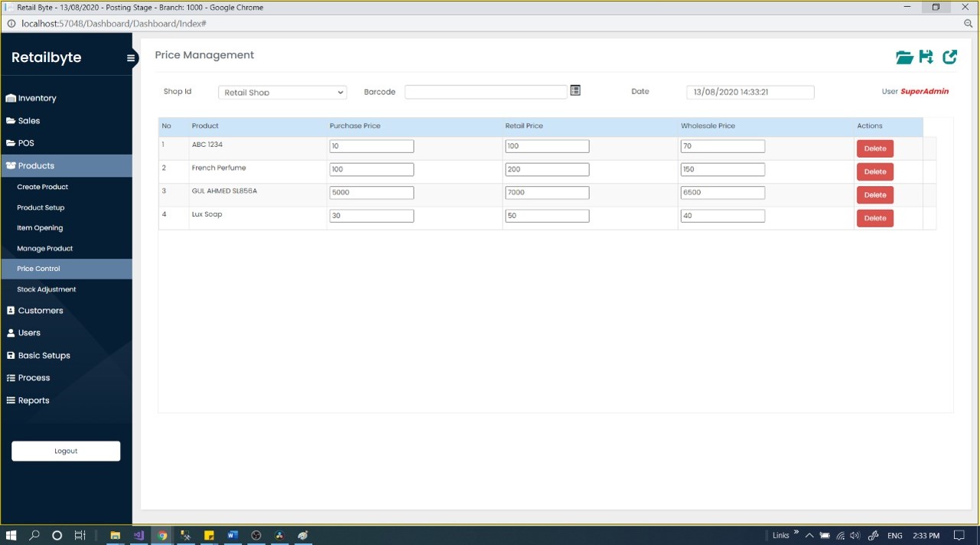Switch to Microsoft Word on the taskbar
980x545 pixels.
[233, 536]
